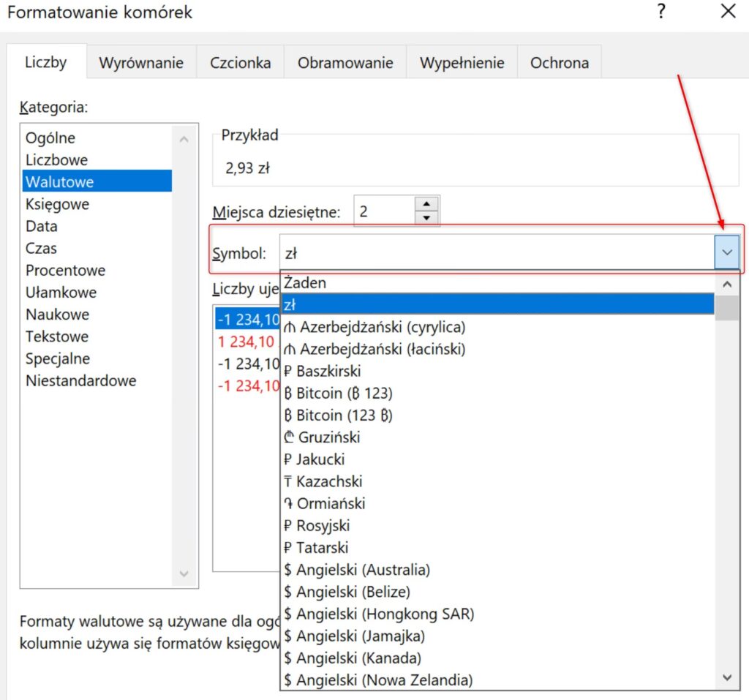
Task: Pick $ Angielski (Kanada) currency
Action: (x=353, y=658)
